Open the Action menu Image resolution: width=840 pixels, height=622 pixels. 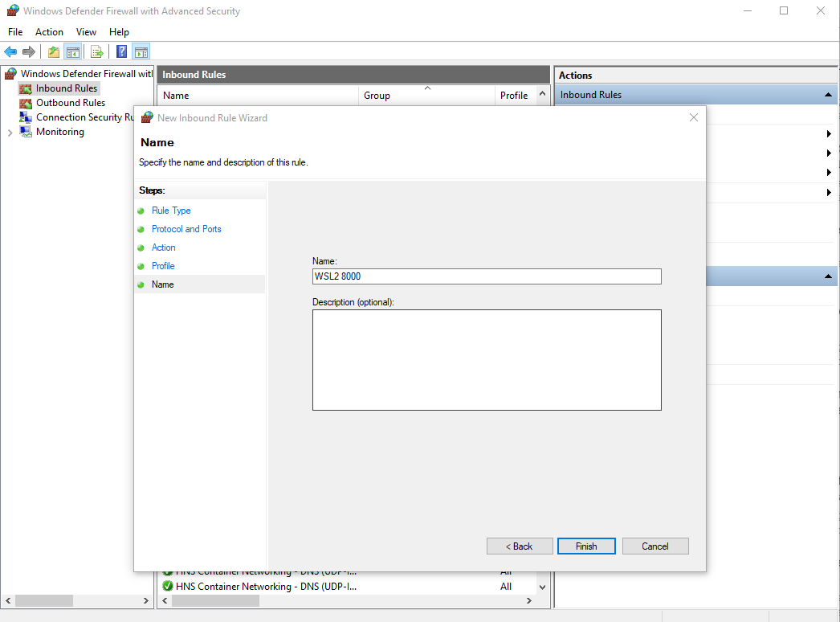coord(49,32)
